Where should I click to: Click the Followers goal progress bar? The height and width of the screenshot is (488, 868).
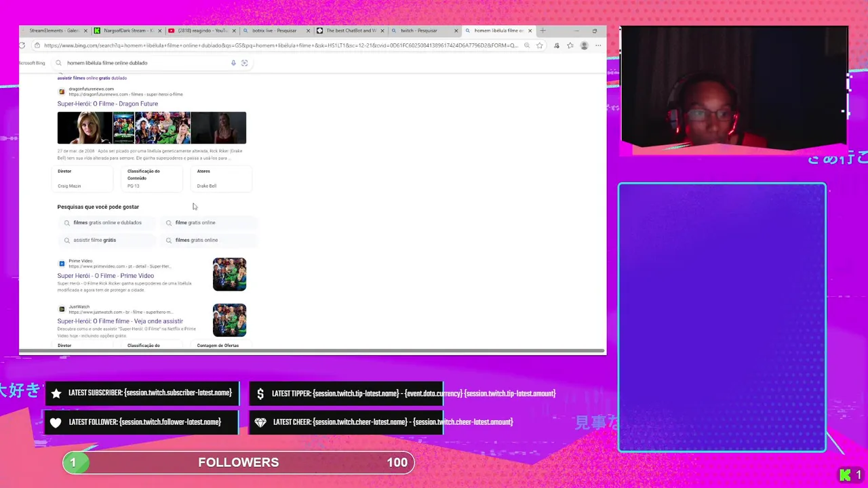[238, 462]
